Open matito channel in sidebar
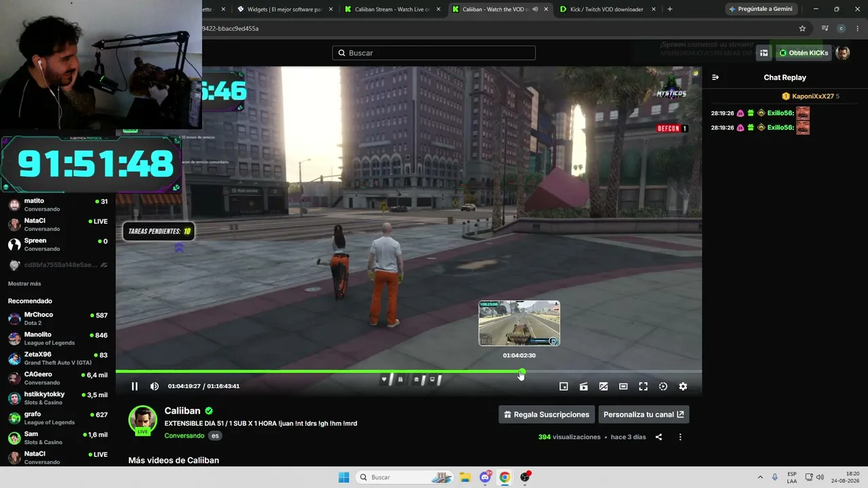Viewport: 868px width, 488px height. 58,205
